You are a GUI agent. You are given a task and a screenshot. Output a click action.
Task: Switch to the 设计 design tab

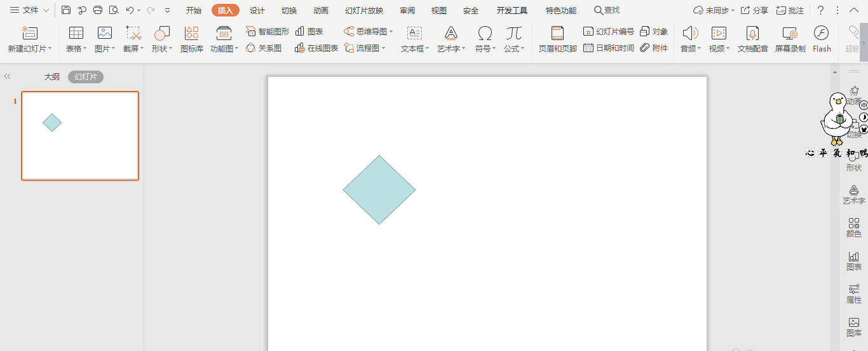pos(257,10)
